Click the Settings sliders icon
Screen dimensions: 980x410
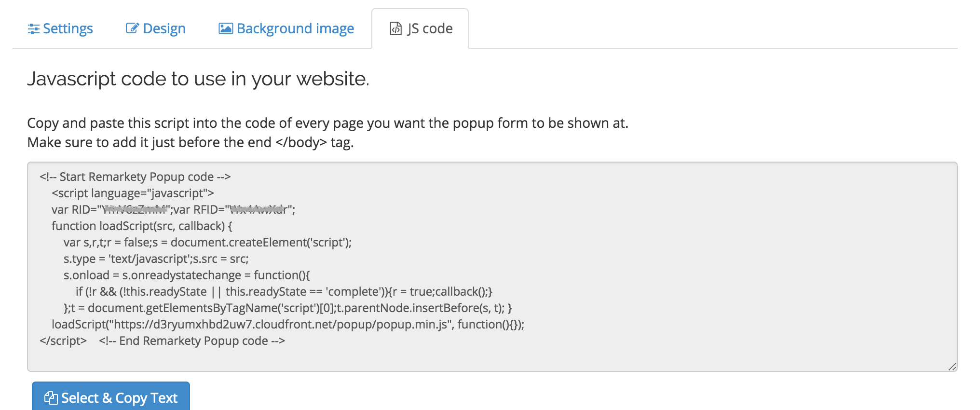pos(33,29)
